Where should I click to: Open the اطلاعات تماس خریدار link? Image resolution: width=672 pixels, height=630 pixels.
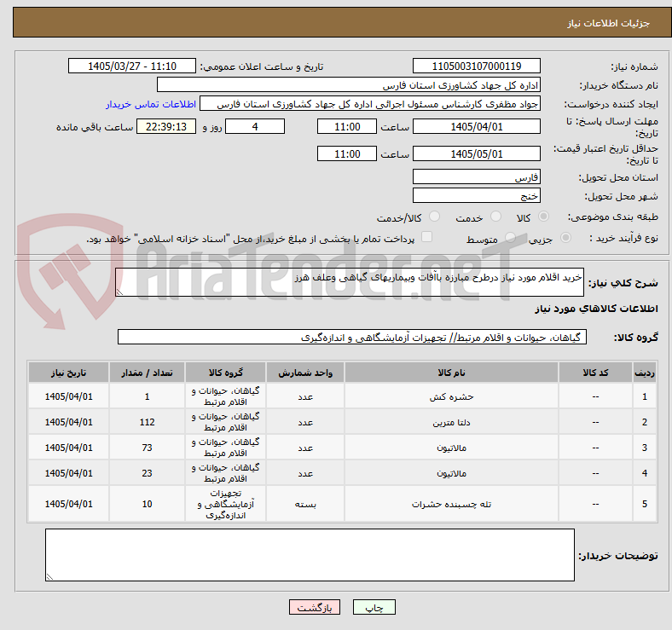pyautogui.click(x=151, y=104)
